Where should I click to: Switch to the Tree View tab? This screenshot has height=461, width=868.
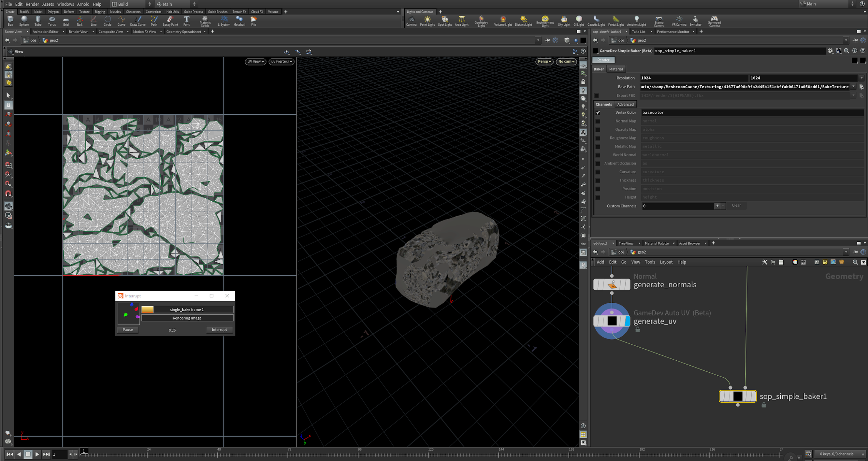pyautogui.click(x=626, y=243)
